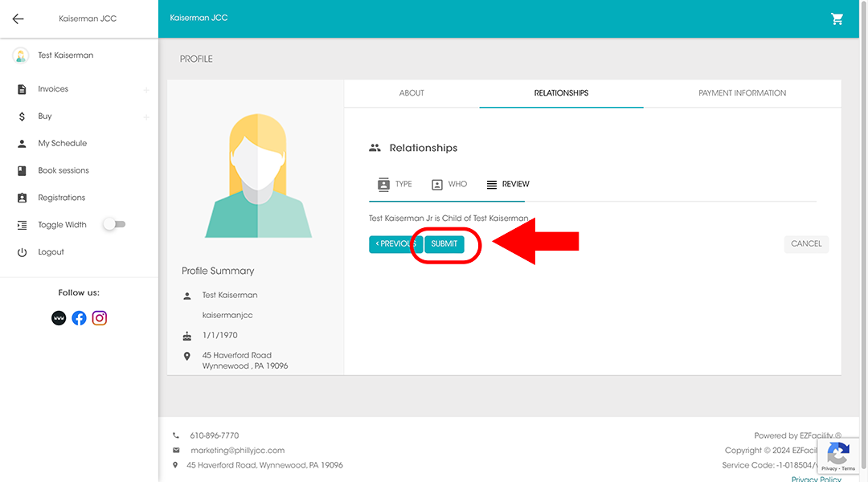Open the Instagram social icon
The width and height of the screenshot is (868, 482).
[x=100, y=318]
